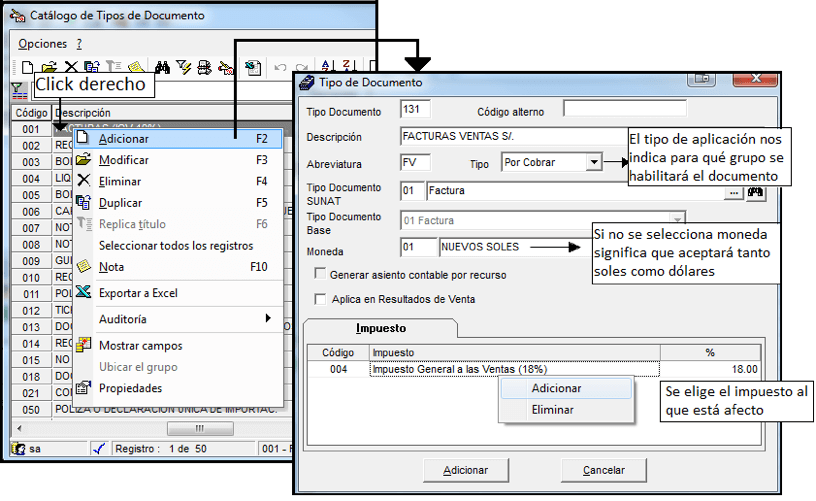
Task: Enable Generar asiento contable por recurso
Action: click(320, 274)
